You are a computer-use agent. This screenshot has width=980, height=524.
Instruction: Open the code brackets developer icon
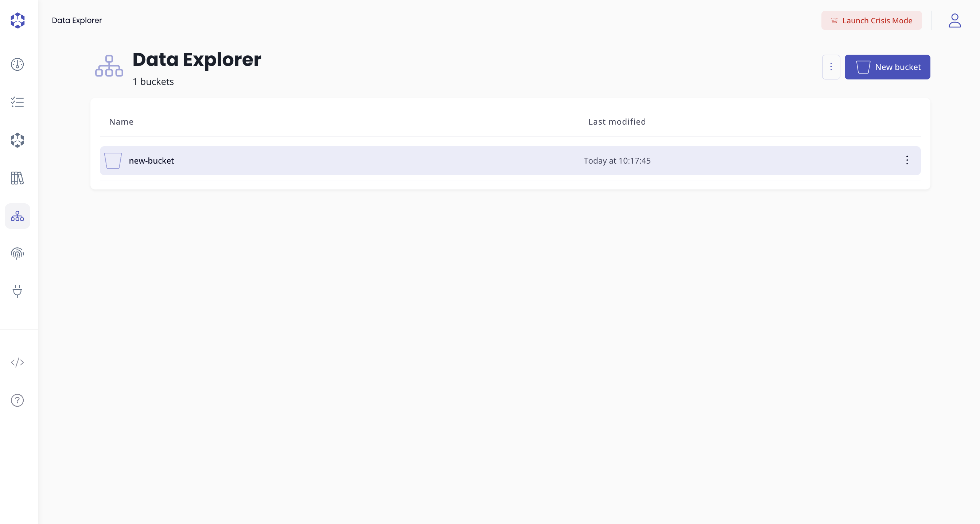coord(17,362)
